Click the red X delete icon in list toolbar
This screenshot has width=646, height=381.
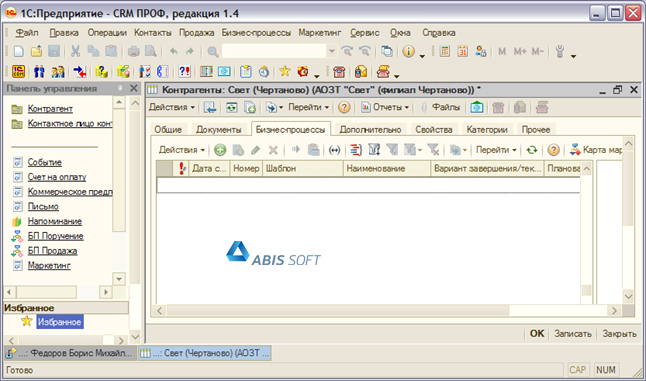tap(273, 150)
